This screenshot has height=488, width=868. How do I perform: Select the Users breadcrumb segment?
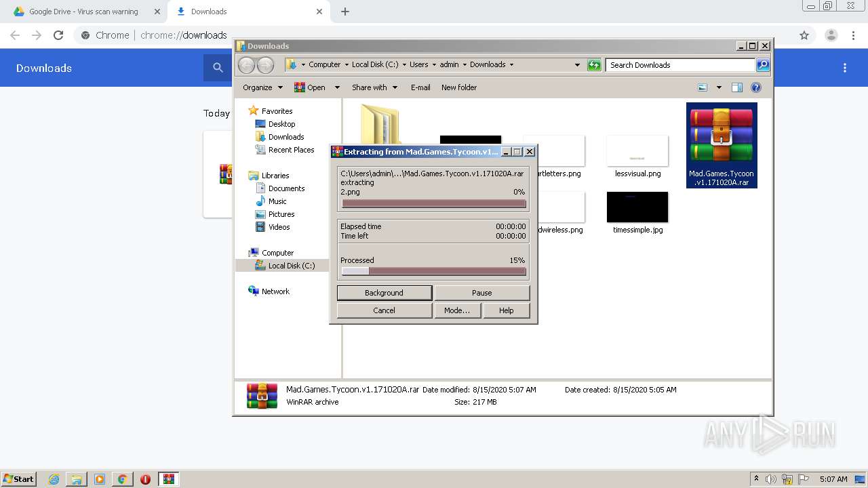pyautogui.click(x=418, y=64)
